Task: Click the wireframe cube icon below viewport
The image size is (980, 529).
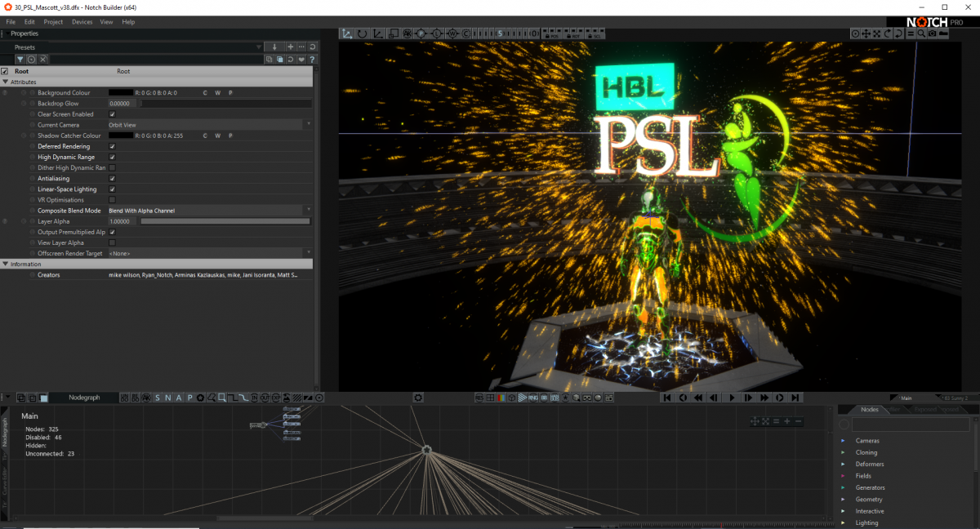Action: pos(512,398)
